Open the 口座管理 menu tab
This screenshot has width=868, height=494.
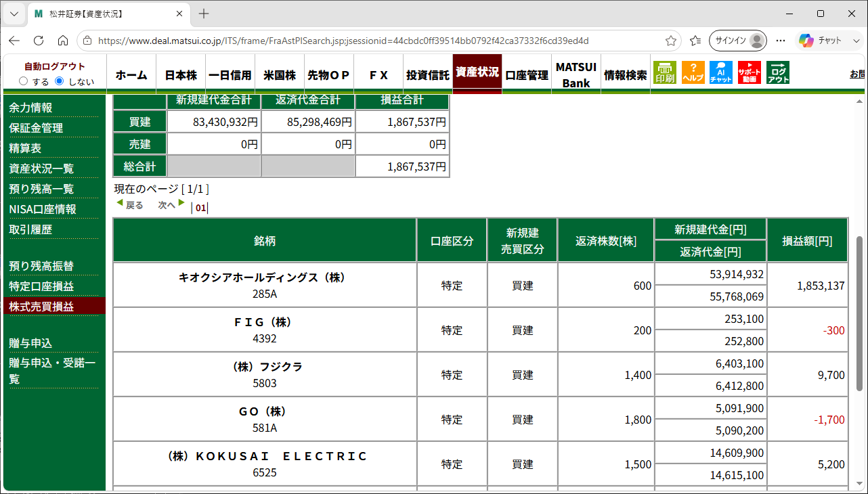[527, 75]
